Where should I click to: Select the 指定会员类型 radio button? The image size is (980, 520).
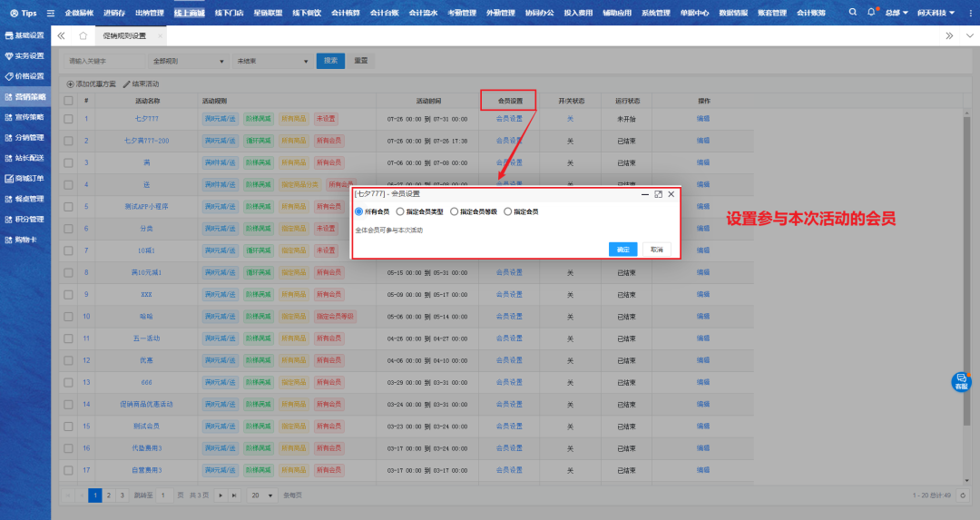click(x=401, y=211)
